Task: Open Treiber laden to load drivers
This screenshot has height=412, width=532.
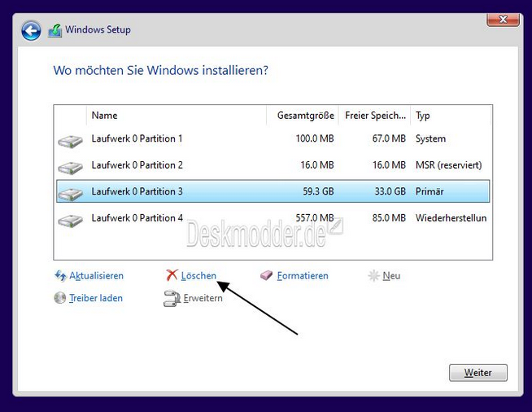Action: pyautogui.click(x=96, y=298)
